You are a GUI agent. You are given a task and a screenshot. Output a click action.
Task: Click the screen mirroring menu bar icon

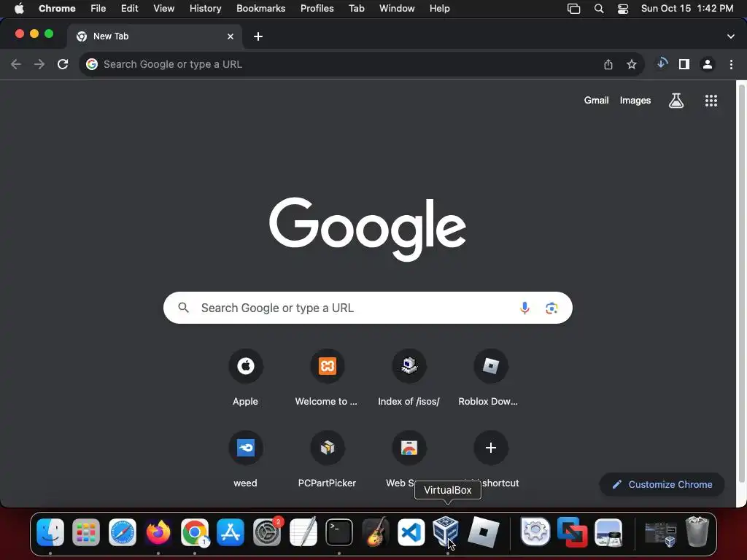pos(573,9)
